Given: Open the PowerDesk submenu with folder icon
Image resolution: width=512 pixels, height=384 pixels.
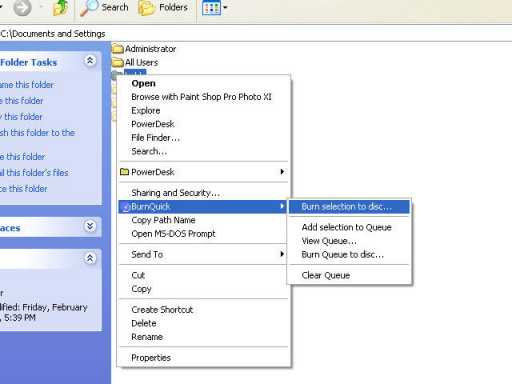Looking at the screenshot, I should tap(204, 172).
